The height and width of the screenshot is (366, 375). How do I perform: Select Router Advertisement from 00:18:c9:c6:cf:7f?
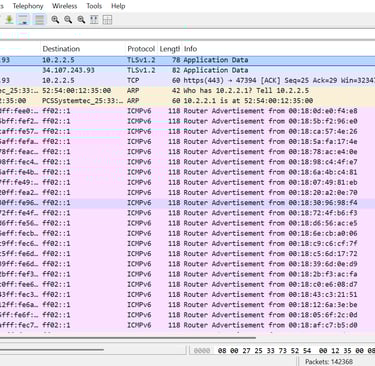tap(187, 243)
